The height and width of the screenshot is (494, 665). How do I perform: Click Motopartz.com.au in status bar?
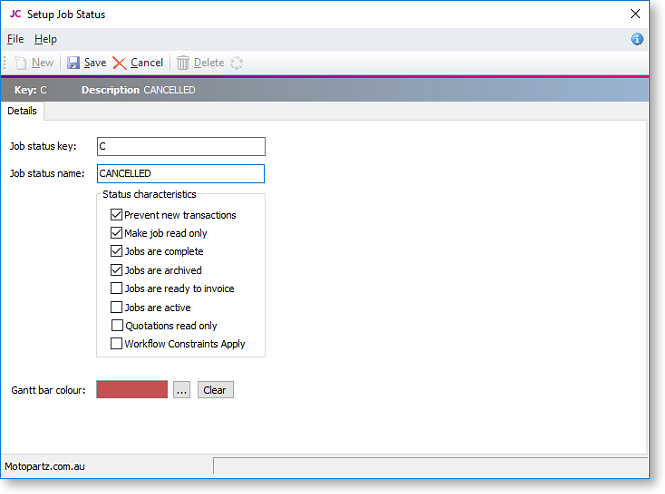pos(45,466)
